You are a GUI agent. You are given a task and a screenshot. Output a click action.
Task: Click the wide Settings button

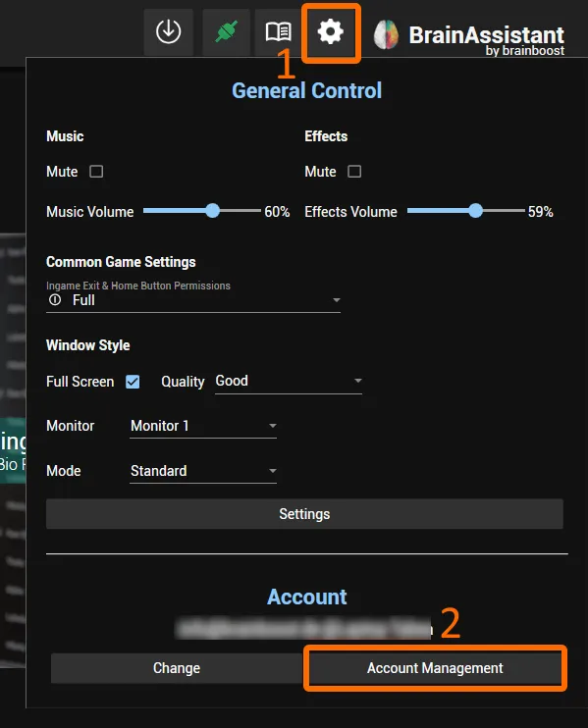pyautogui.click(x=304, y=514)
